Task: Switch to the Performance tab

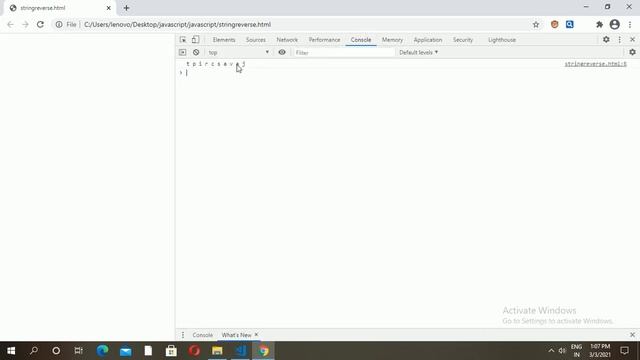Action: pyautogui.click(x=324, y=40)
